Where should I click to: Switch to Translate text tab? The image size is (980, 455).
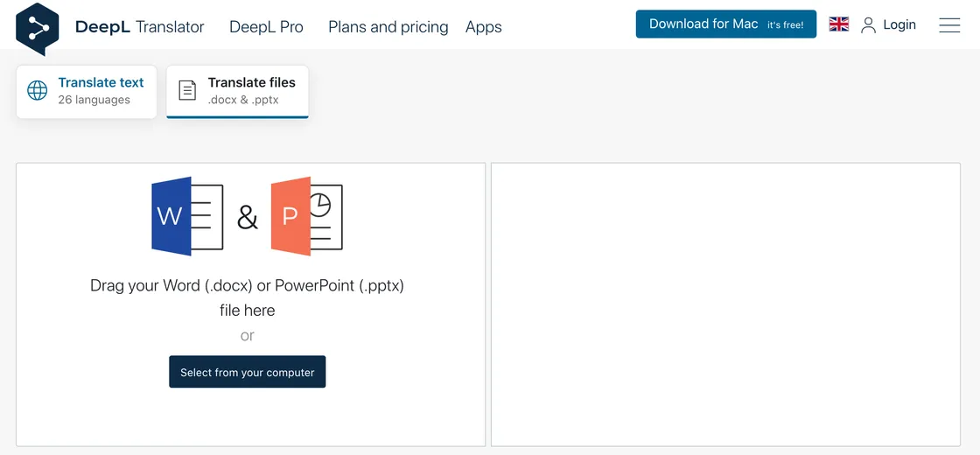[87, 91]
